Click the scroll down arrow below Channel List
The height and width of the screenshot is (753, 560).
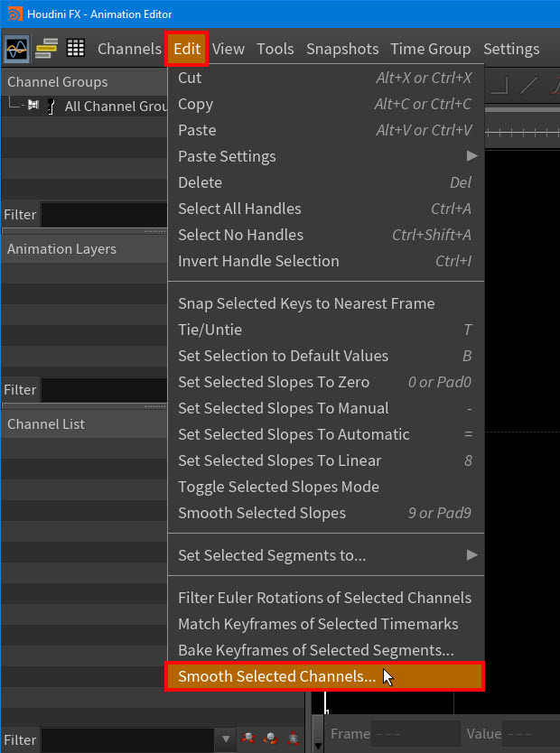click(x=317, y=746)
